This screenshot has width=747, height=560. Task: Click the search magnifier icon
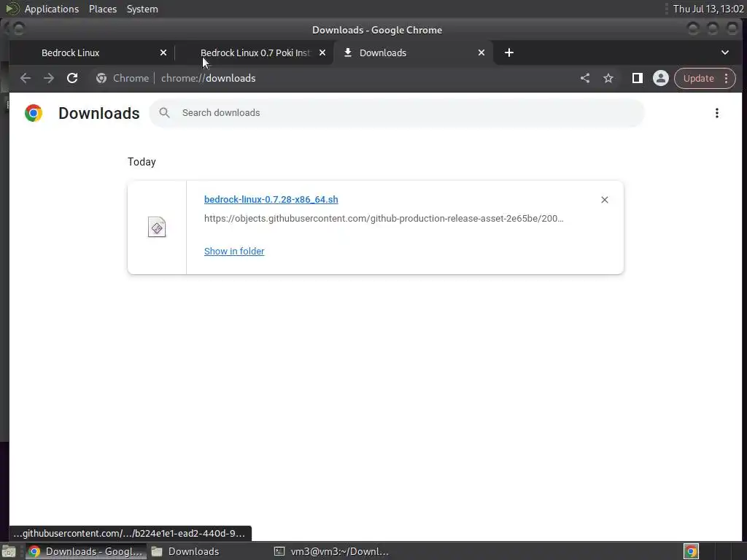click(x=164, y=113)
